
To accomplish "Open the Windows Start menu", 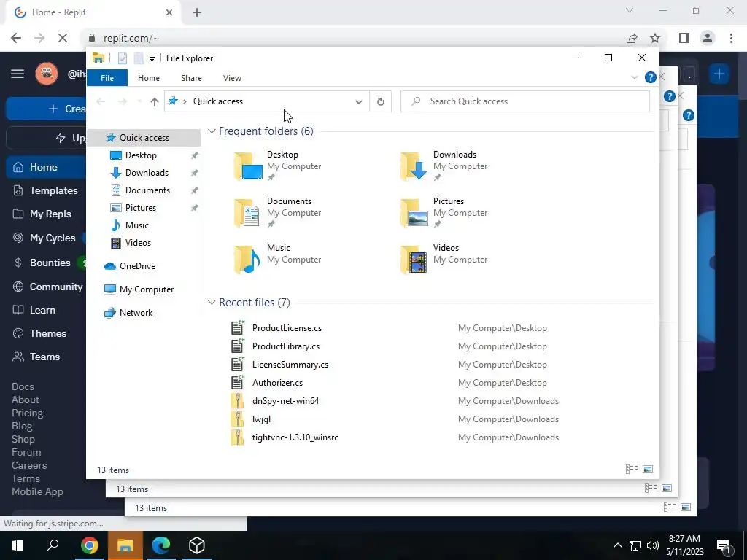I will [18, 545].
